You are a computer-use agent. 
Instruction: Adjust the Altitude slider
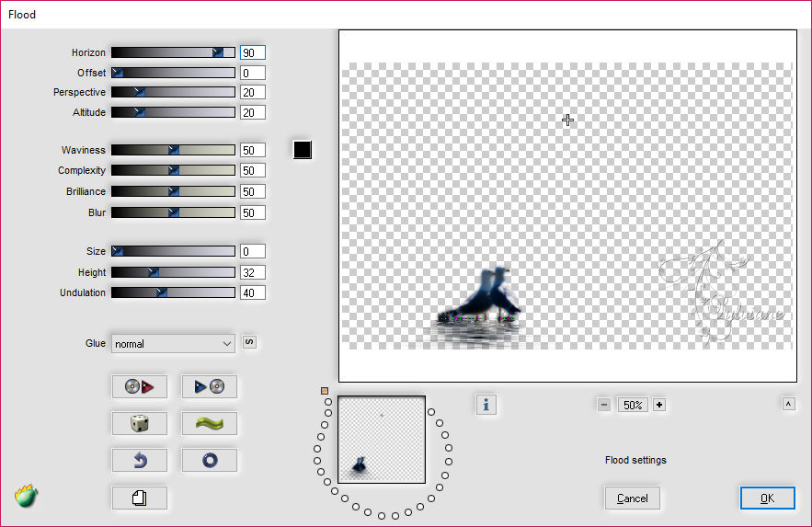click(x=173, y=112)
